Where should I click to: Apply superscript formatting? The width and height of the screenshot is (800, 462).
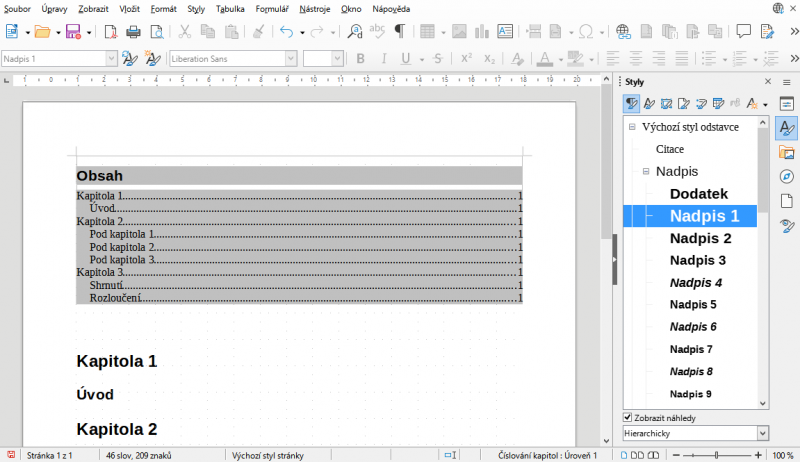[x=466, y=59]
